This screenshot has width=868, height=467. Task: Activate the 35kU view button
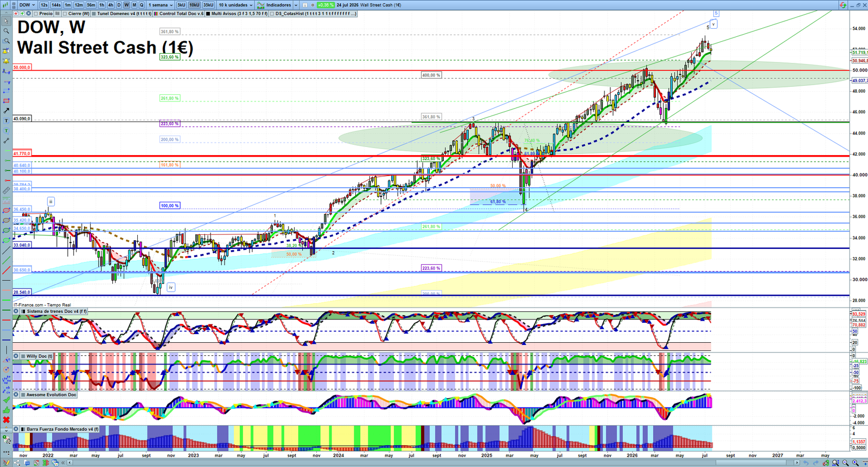(x=208, y=5)
